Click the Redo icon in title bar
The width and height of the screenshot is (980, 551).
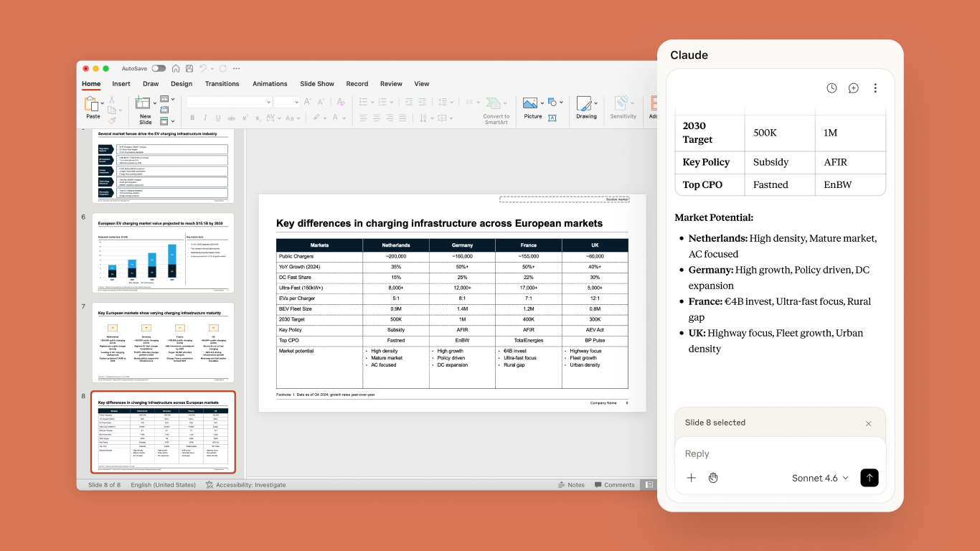click(223, 69)
